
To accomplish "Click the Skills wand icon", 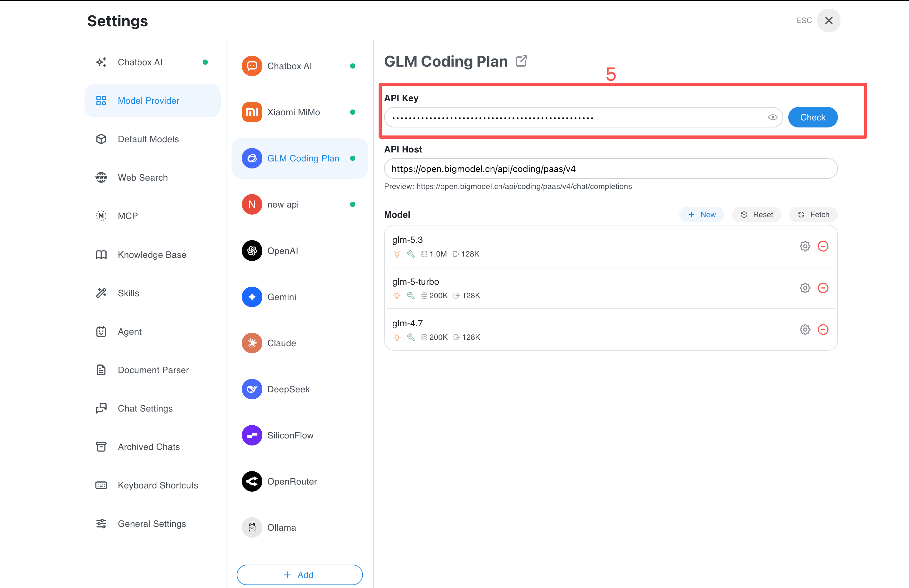I will click(101, 293).
